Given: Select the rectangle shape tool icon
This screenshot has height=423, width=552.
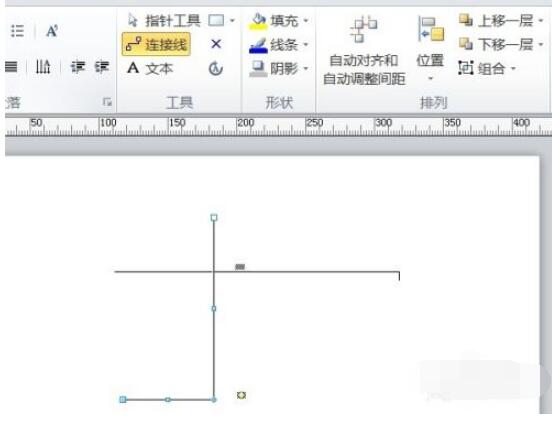Looking at the screenshot, I should [x=216, y=20].
